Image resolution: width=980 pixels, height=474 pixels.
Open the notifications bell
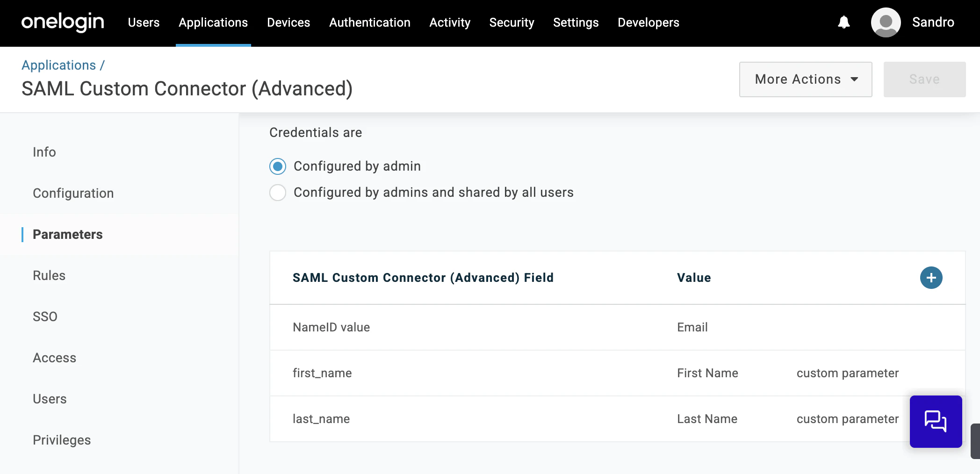coord(843,22)
